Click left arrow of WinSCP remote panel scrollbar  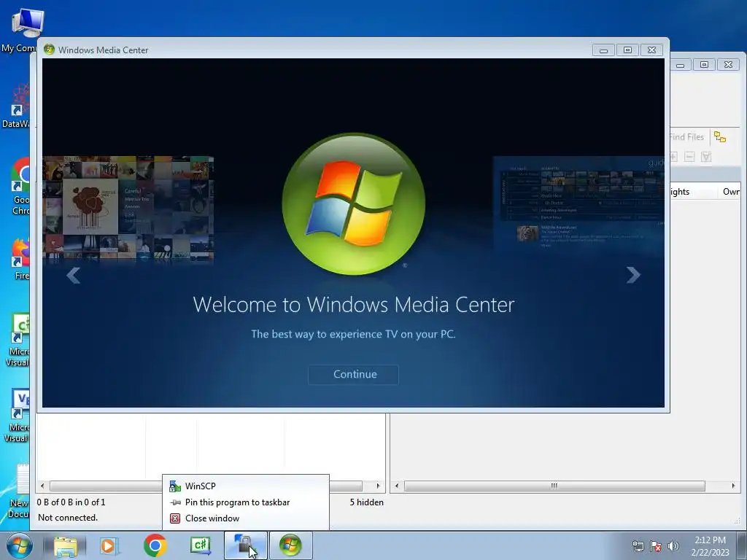397,486
